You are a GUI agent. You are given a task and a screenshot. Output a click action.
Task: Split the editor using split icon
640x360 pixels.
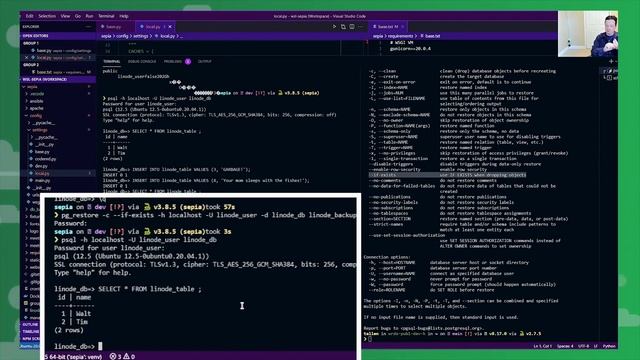point(352,27)
